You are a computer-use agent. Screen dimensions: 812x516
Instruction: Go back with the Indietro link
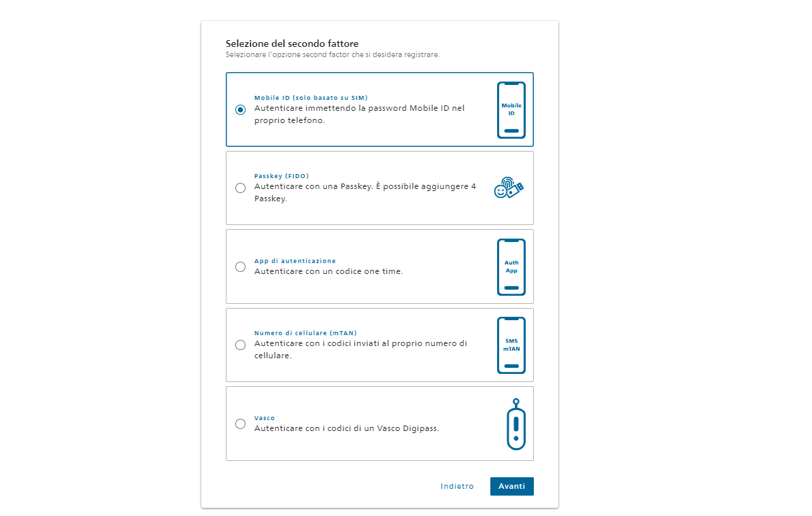[x=457, y=487]
